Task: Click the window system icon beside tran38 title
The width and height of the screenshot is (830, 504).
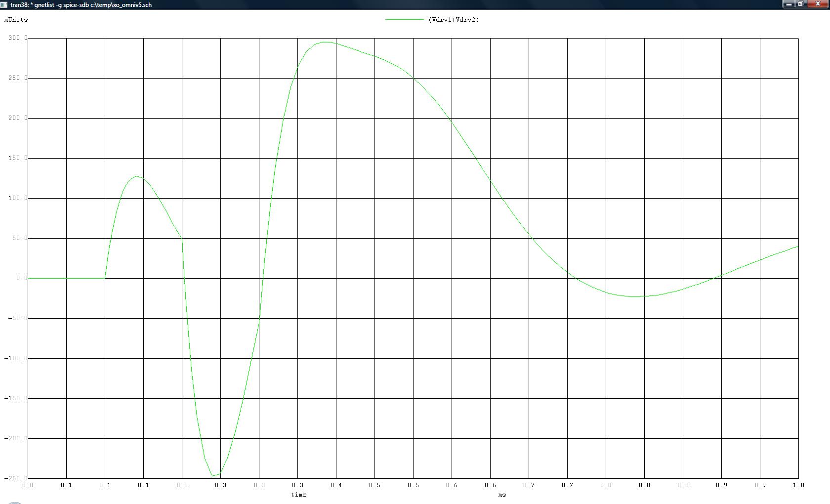Action: 4,4
